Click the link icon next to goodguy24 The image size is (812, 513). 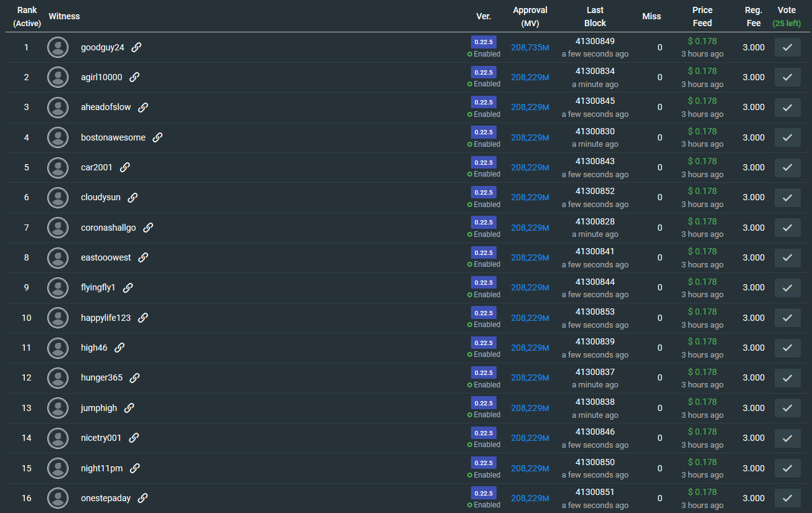(136, 47)
